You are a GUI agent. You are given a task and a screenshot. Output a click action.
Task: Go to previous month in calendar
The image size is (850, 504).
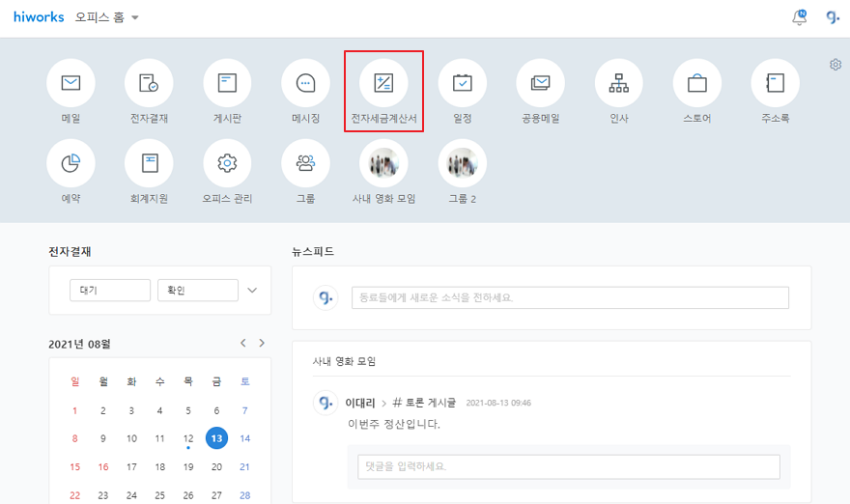tap(243, 343)
